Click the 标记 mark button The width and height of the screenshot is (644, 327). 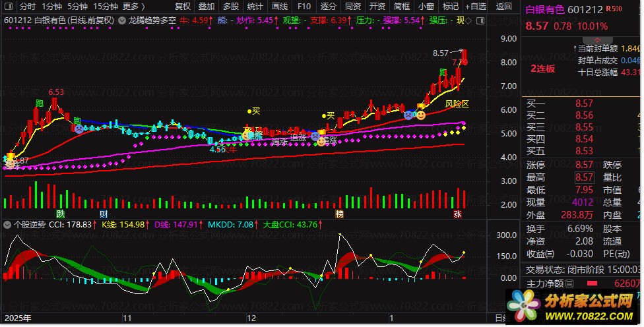coord(451,6)
